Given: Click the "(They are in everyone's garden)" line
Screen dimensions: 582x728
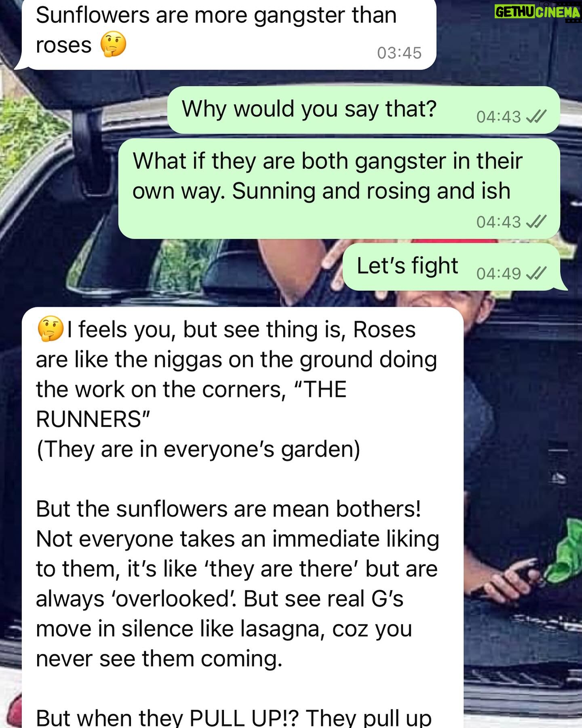Looking at the screenshot, I should tap(198, 449).
